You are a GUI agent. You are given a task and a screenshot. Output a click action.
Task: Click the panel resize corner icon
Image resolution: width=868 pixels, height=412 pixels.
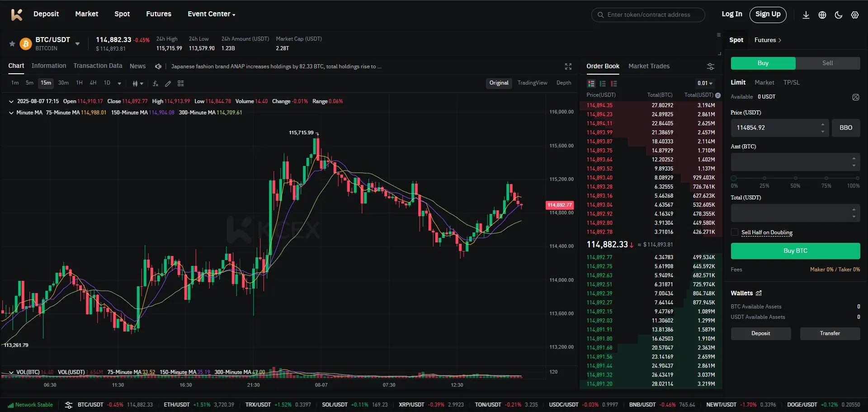coord(719,53)
